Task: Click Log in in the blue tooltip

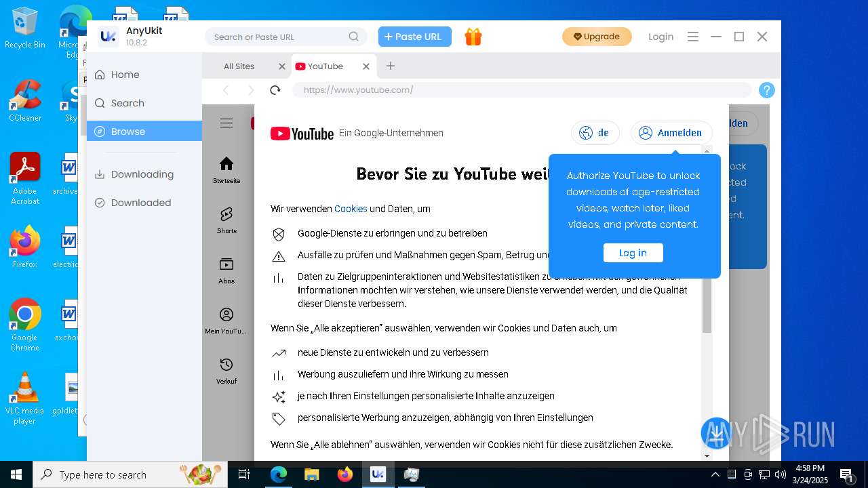Action: tap(633, 253)
